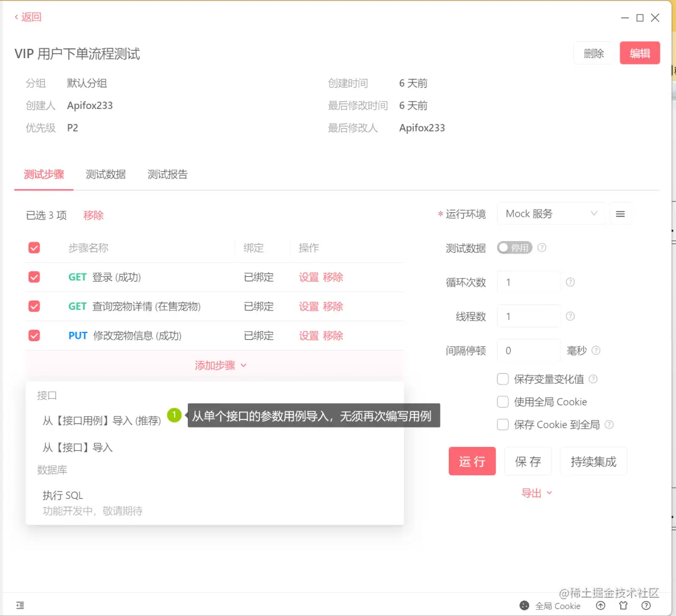The image size is (676, 616).
Task: Switch to 测试步骤 tab
Action: (x=44, y=175)
